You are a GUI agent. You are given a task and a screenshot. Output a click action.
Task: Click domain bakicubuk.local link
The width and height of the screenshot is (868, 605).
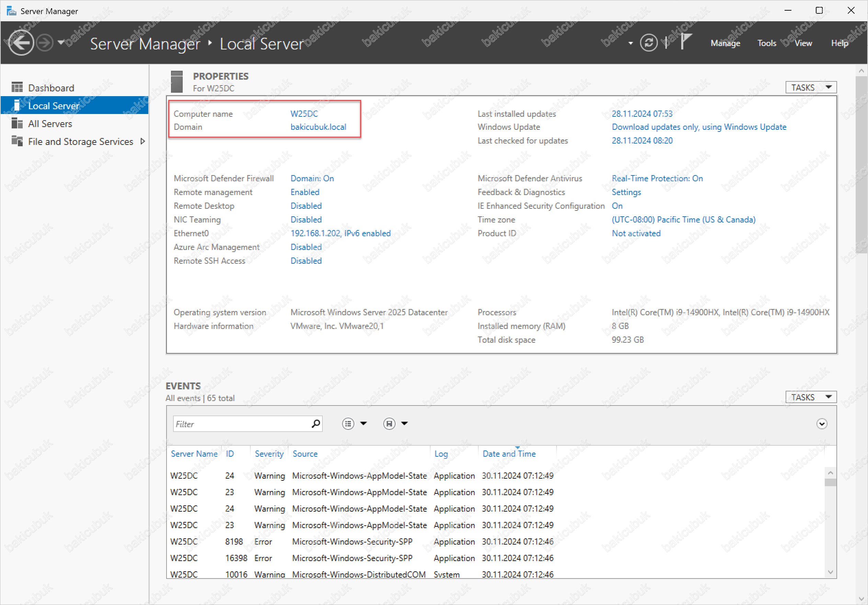[318, 127]
